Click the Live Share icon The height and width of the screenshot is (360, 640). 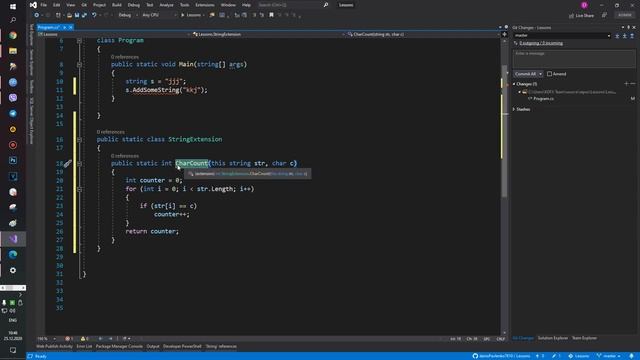(x=571, y=16)
